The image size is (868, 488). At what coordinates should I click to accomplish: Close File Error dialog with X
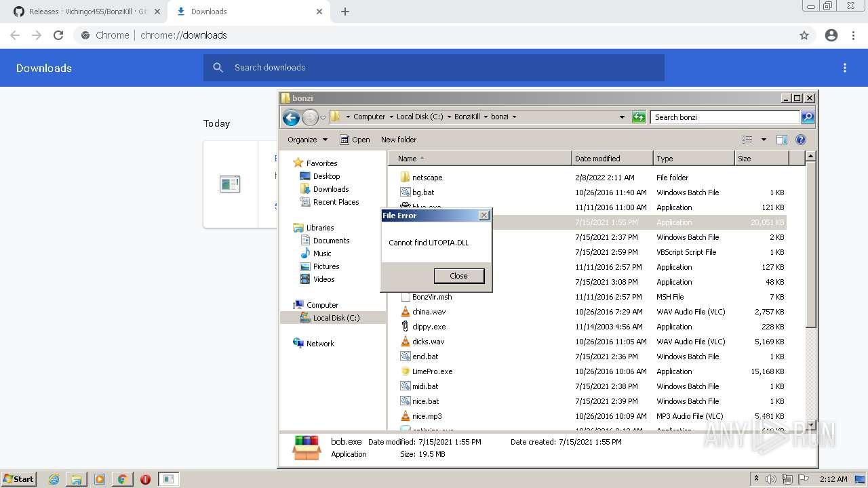[484, 216]
